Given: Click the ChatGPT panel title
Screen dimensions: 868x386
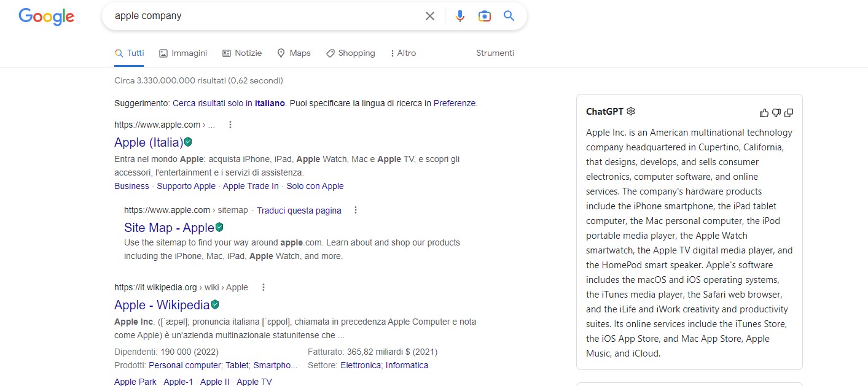Looking at the screenshot, I should [x=604, y=112].
